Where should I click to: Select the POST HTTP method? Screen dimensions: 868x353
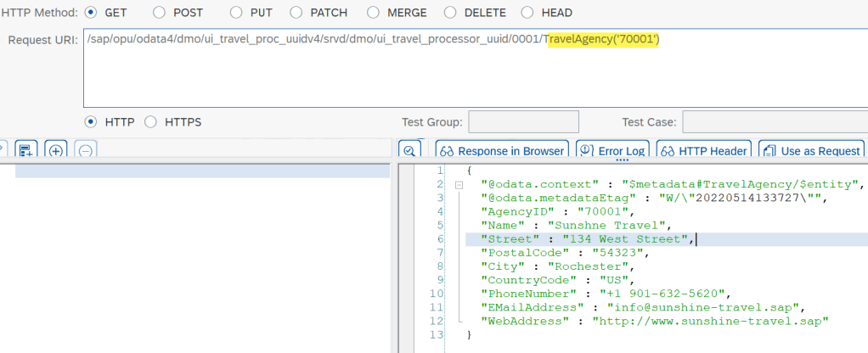coord(160,13)
